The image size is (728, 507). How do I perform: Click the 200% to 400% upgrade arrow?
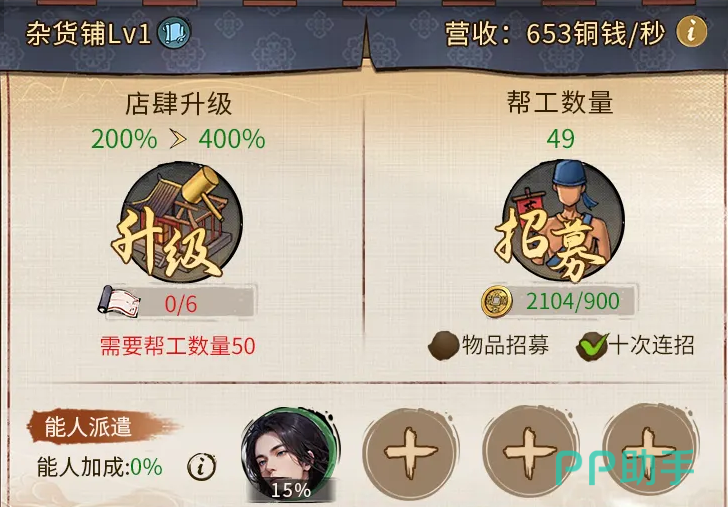point(178,139)
